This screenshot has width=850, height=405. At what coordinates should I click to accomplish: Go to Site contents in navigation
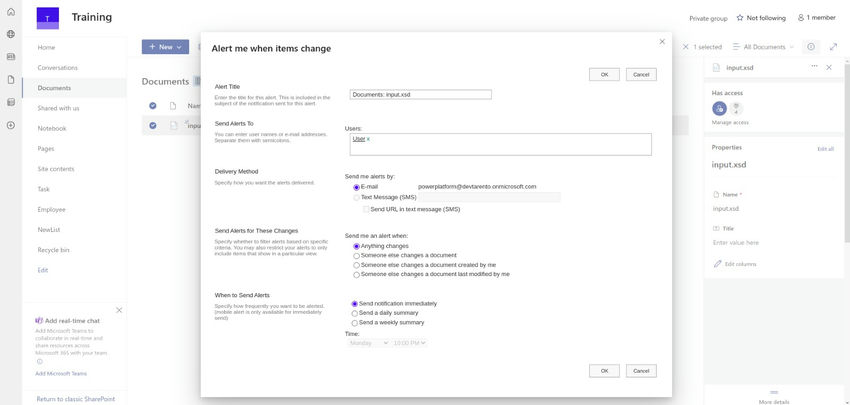(55, 168)
